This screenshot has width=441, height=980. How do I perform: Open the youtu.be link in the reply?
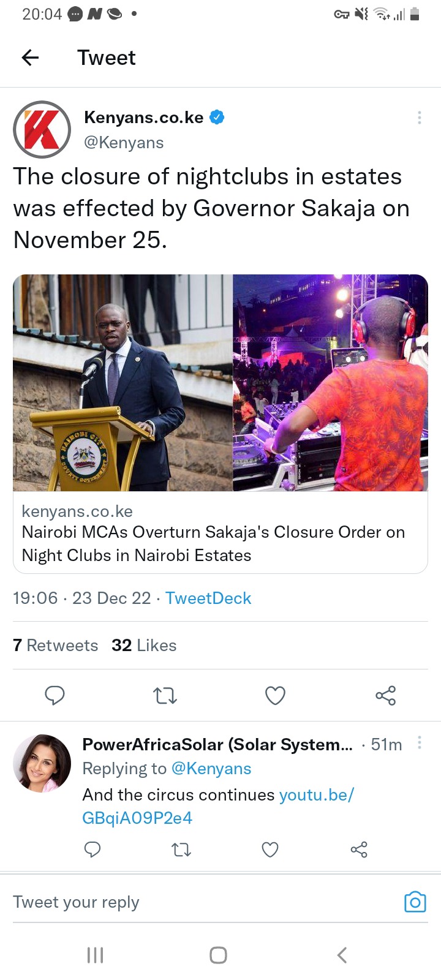218,806
